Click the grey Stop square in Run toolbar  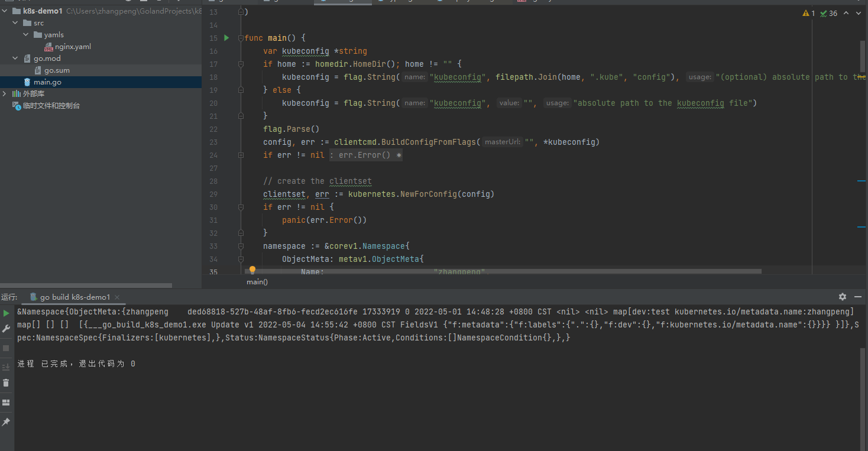7,348
